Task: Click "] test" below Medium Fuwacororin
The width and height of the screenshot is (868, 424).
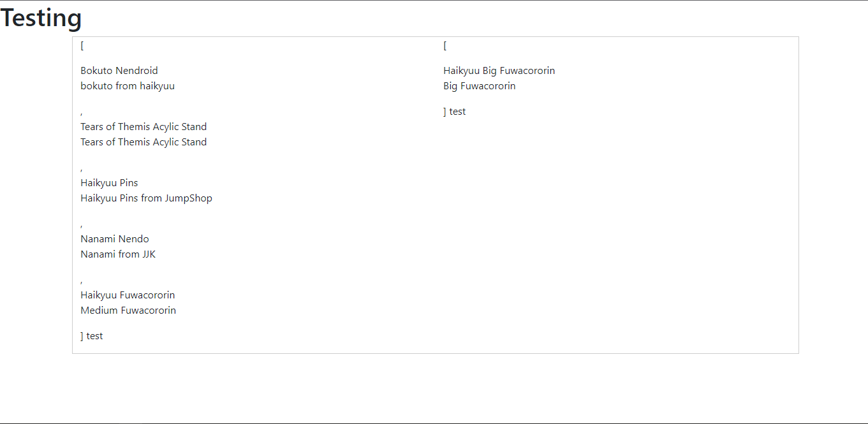Action: [x=92, y=336]
